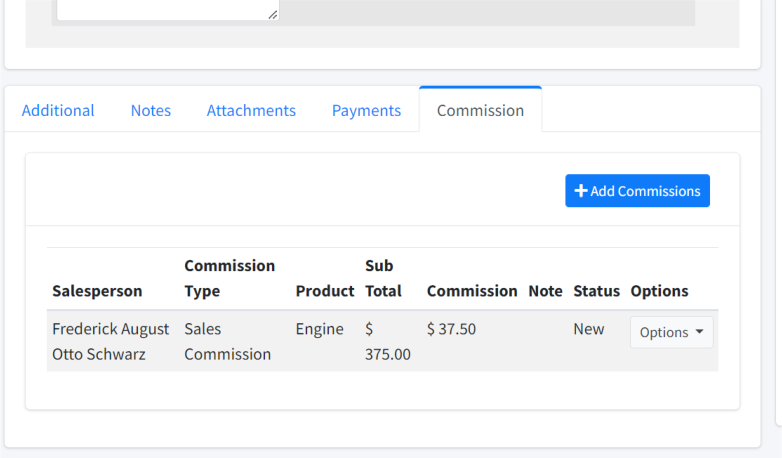Select the Payments tab
Screen dimensions: 782x458
pyautogui.click(x=367, y=110)
